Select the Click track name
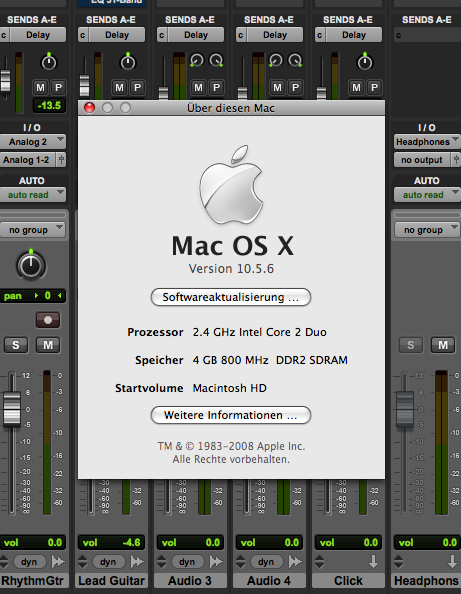 click(348, 580)
